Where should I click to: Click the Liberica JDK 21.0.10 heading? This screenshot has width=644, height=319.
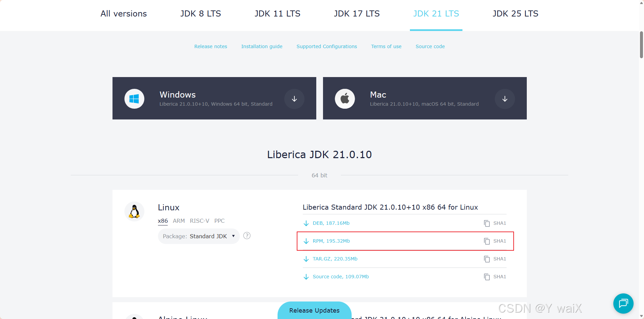click(319, 154)
